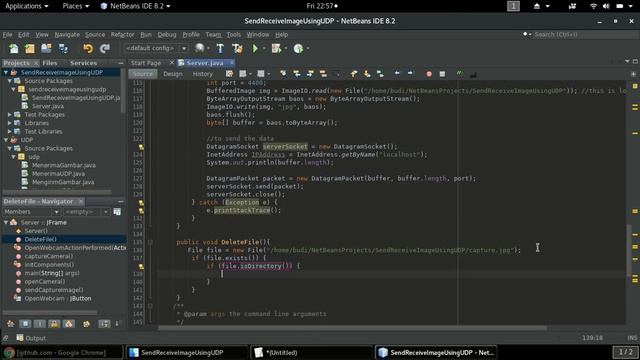Open the Places menu in top bar
This screenshot has width=640, height=360.
click(76, 6)
